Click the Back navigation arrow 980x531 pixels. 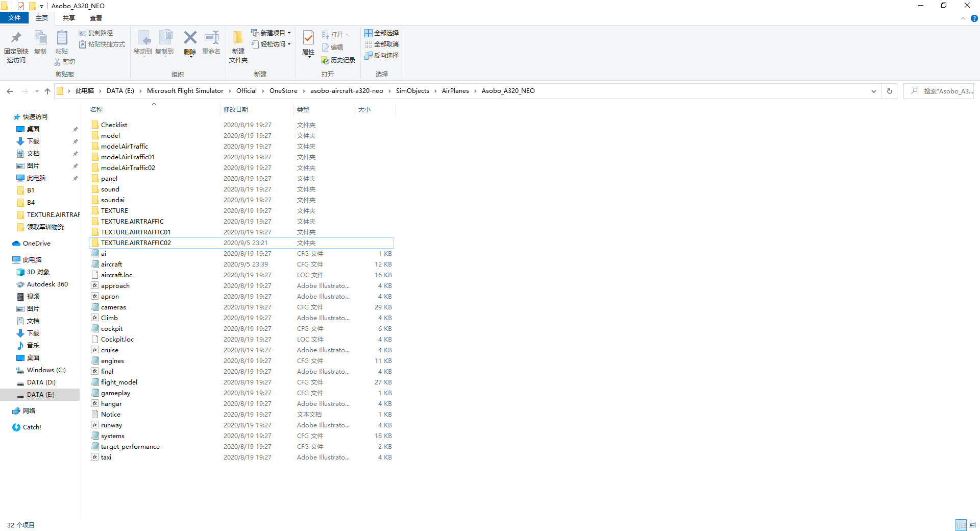pyautogui.click(x=10, y=91)
